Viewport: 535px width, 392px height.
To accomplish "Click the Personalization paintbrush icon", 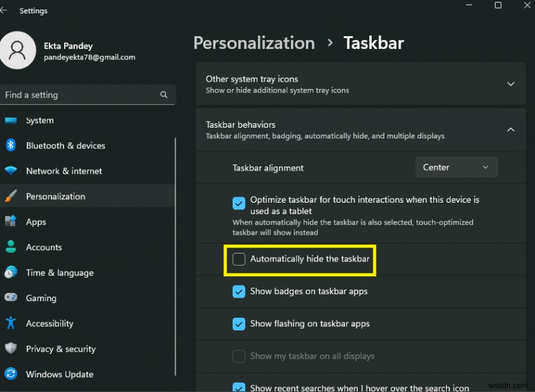I will tap(11, 196).
